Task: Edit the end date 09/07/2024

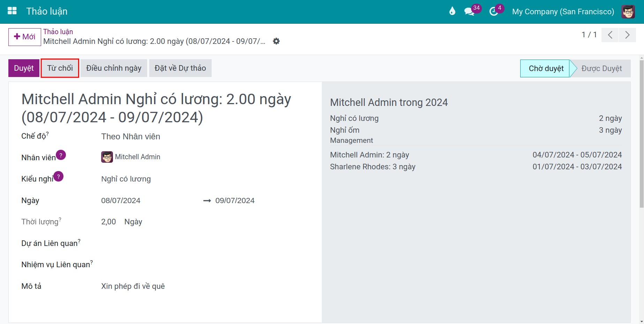Action: (235, 201)
